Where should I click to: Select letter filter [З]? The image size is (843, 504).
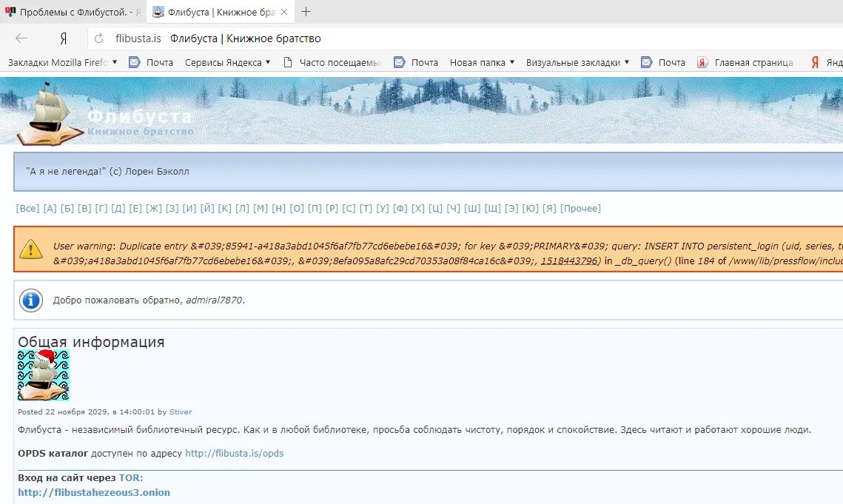[x=172, y=208]
